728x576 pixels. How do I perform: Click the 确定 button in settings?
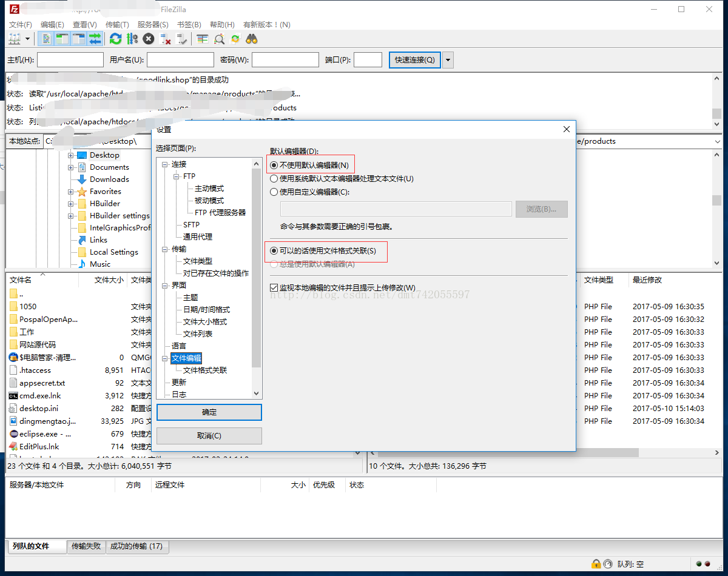tap(209, 412)
